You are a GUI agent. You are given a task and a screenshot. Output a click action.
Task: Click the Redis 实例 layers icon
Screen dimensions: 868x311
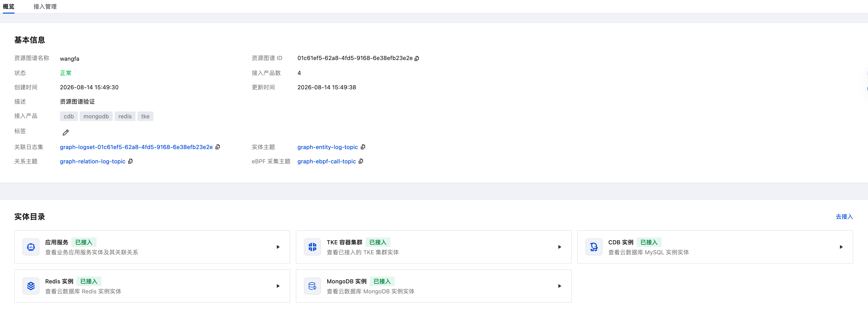pyautogui.click(x=31, y=286)
